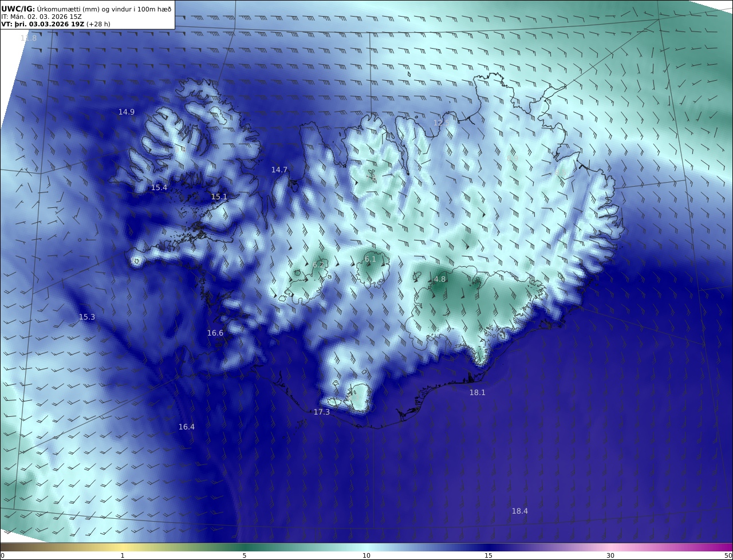Click the 15.4 value label

(x=159, y=187)
